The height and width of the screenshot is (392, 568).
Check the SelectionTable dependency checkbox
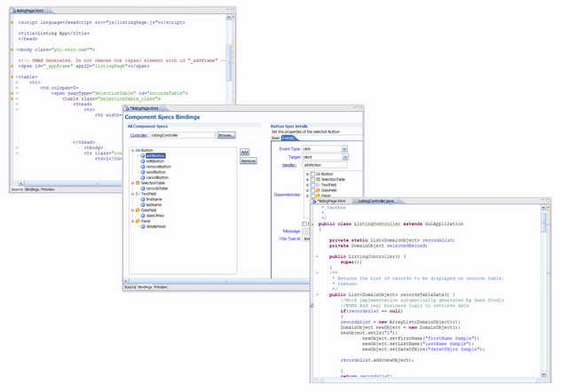(312, 179)
